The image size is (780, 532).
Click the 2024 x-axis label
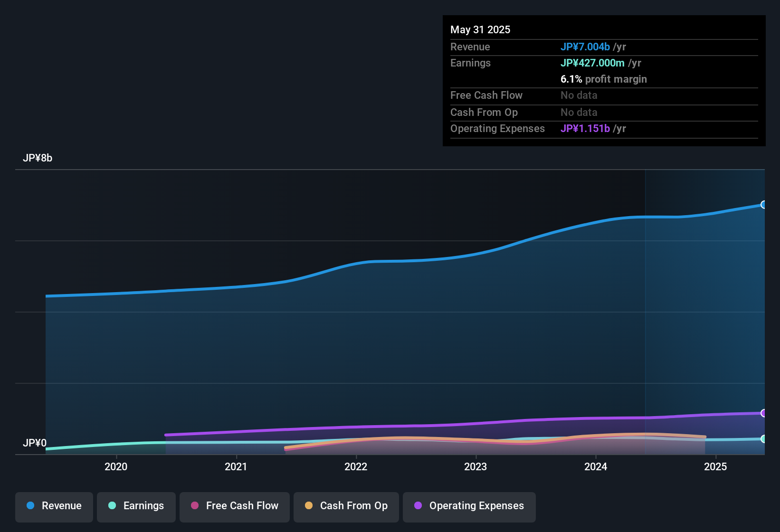pyautogui.click(x=596, y=466)
